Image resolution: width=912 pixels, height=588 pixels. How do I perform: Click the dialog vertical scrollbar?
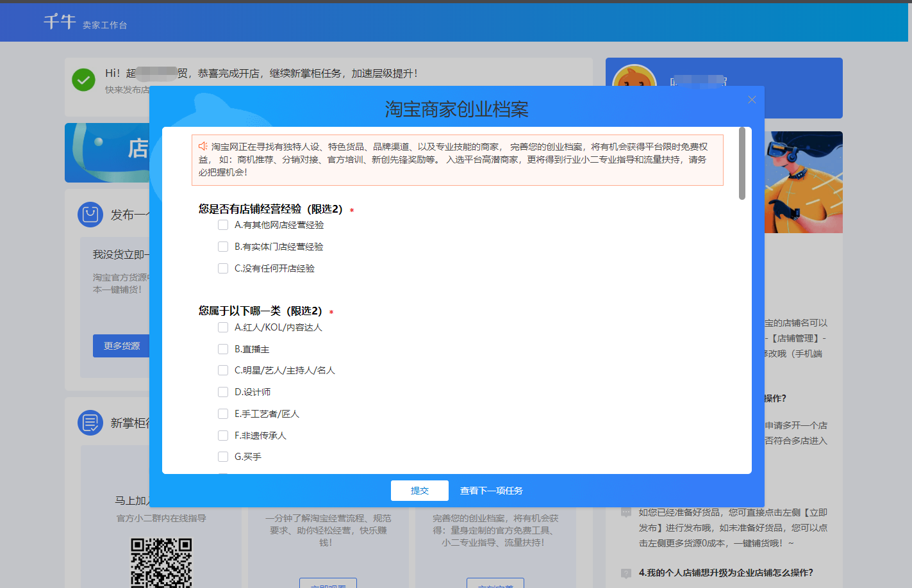(x=742, y=163)
